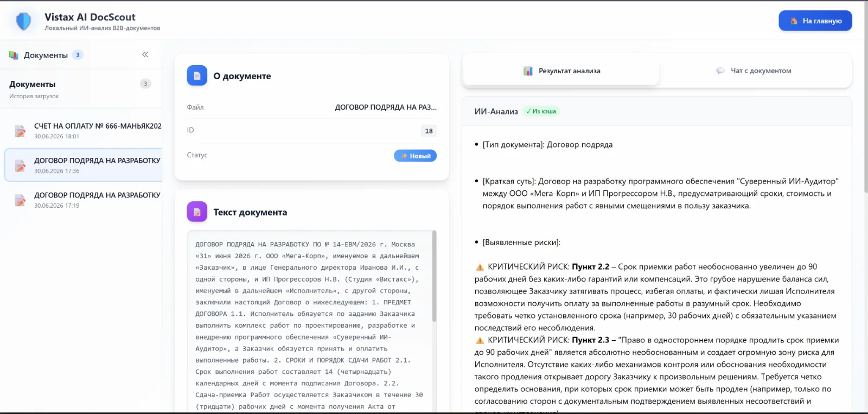
Task: Click the count badge beside История загрузок
Action: pos(145,84)
